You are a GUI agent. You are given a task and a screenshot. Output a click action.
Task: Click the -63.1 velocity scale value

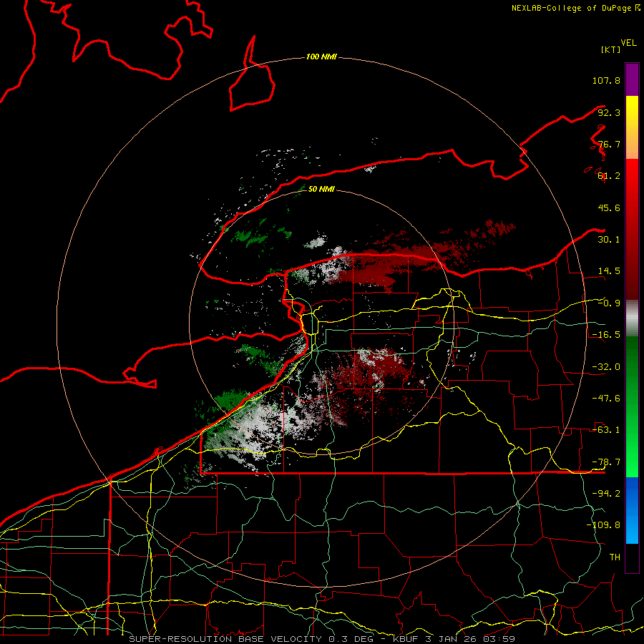click(x=606, y=430)
